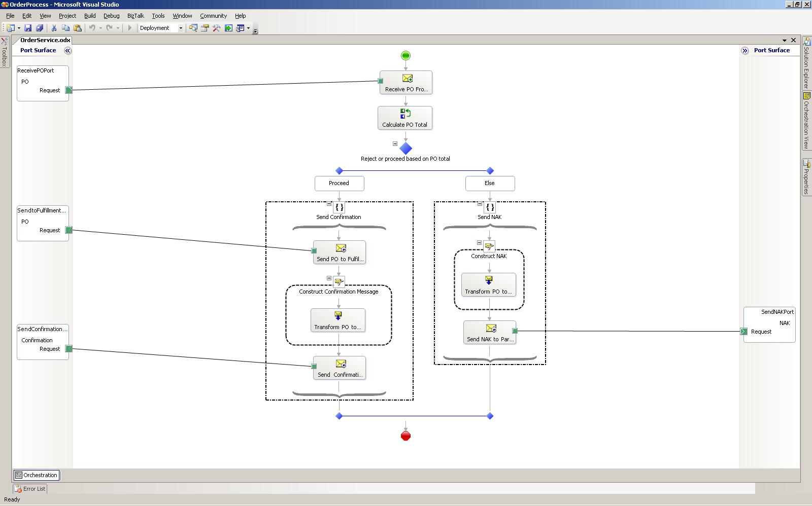Select the Send Confirmation scope braces icon
The height and width of the screenshot is (506, 812).
click(339, 207)
